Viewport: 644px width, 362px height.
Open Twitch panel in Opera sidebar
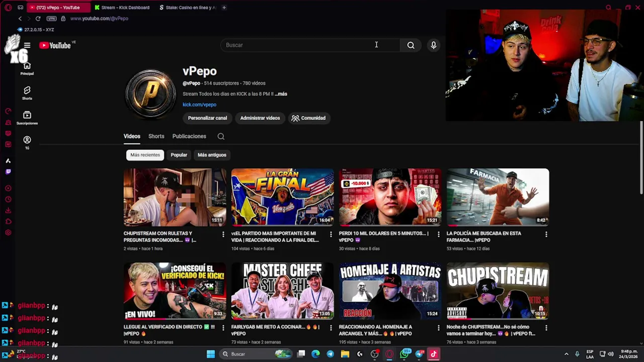8,171
